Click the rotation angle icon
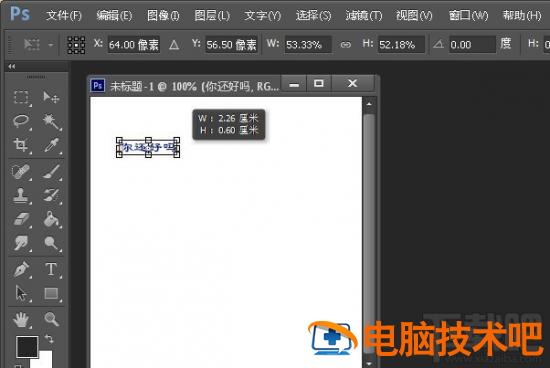550x368 pixels. [x=438, y=45]
